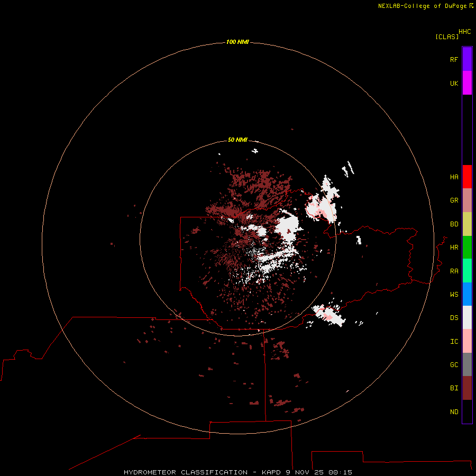
Task: Click the IC light pink legend swatch
Action: 467,341
